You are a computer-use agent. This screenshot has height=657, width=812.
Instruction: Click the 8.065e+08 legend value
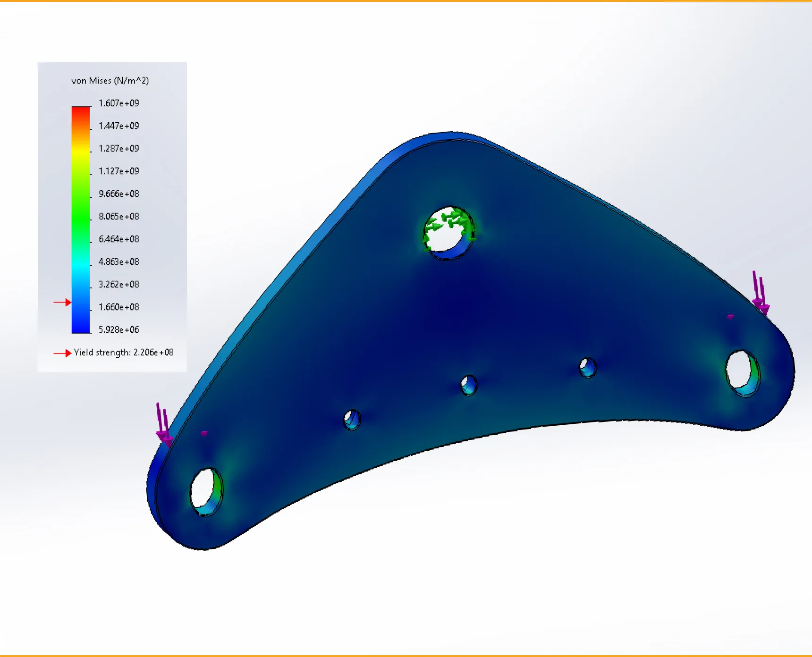[118, 217]
